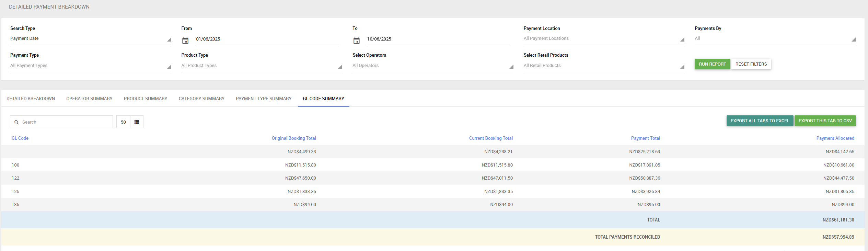Click payment allocated NZD$10,661.80

(838, 165)
